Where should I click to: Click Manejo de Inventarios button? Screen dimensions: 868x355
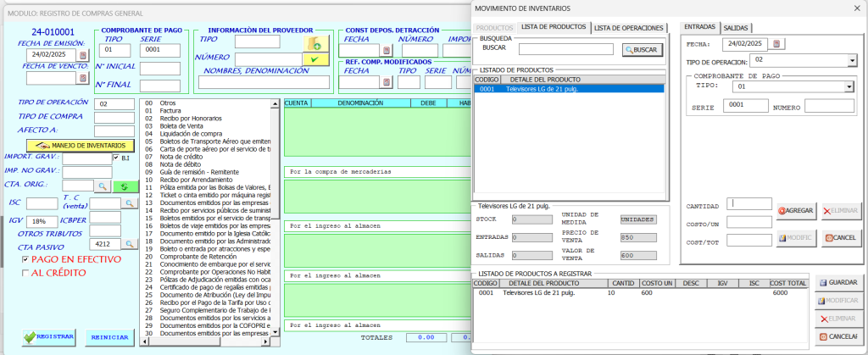pyautogui.click(x=81, y=146)
